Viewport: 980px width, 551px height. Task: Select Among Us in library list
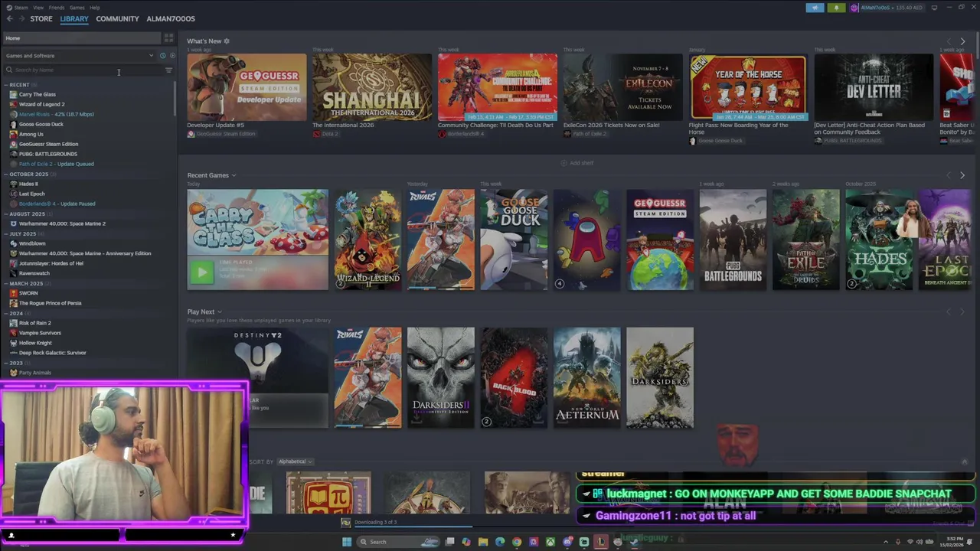tap(31, 135)
